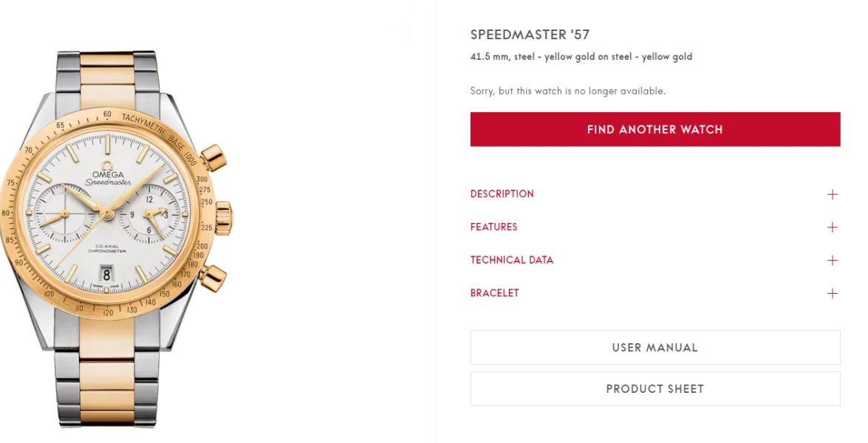This screenshot has width=868, height=443.
Task: Click the lower chronograph pusher on the watch
Action: (x=213, y=277)
